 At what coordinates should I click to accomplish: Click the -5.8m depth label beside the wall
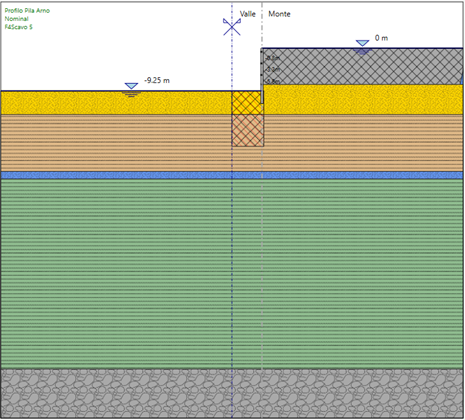pos(273,81)
